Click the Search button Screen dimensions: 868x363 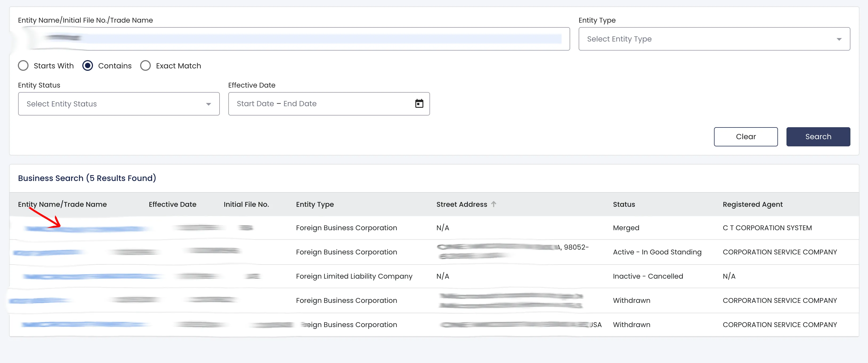click(x=818, y=137)
